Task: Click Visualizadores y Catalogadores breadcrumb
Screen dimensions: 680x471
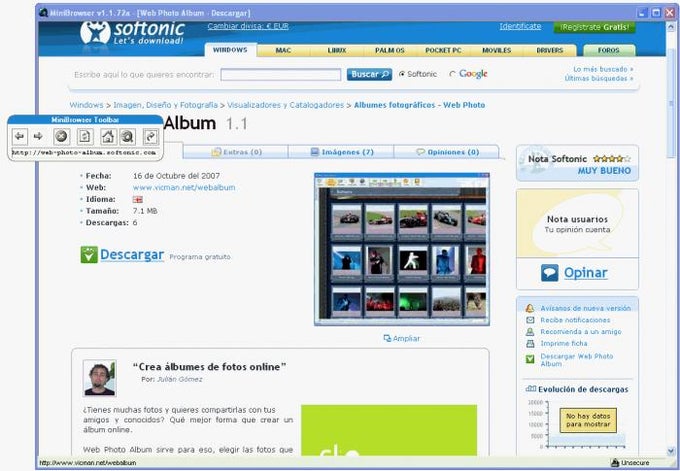Action: click(285, 105)
